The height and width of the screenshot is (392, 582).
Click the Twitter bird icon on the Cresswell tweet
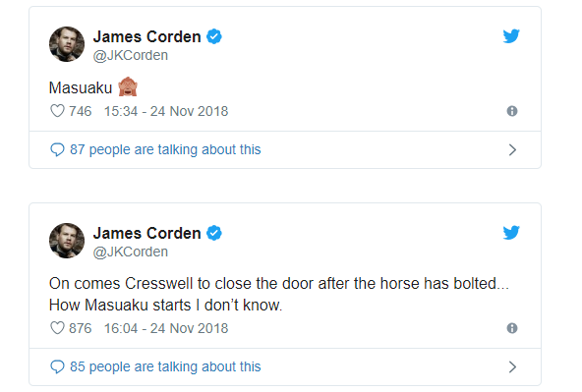pyautogui.click(x=511, y=233)
